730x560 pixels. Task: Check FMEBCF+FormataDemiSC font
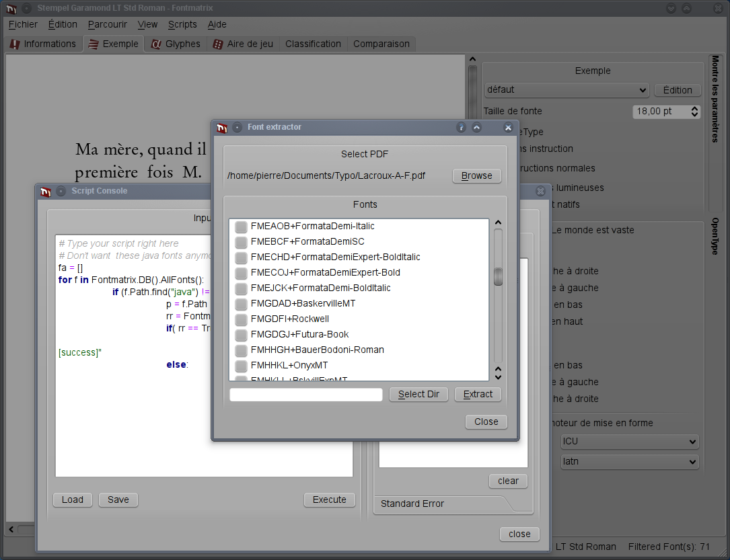click(241, 242)
